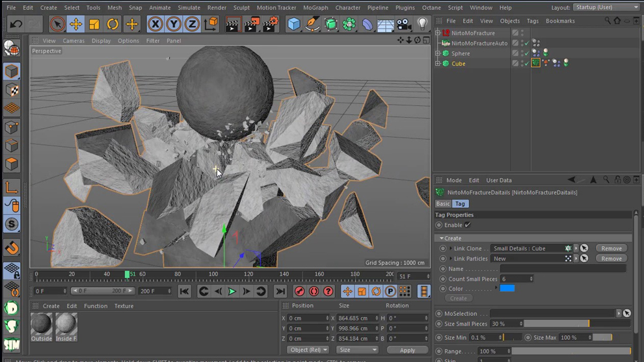This screenshot has height=362, width=644.
Task: Toggle Y axis lock
Action: pyautogui.click(x=174, y=24)
